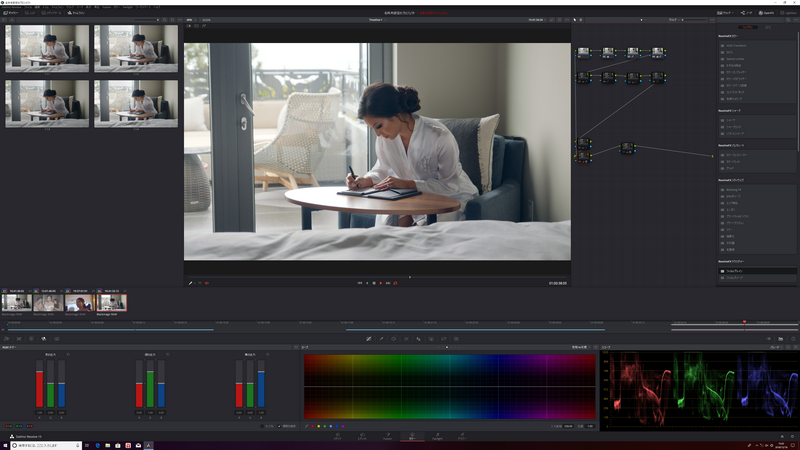Stop viewer playback
The image size is (800, 450).
point(374,283)
